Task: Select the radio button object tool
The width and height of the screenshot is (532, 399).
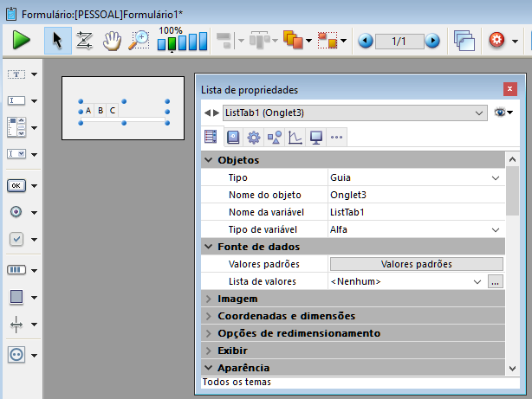Action: pyautogui.click(x=16, y=211)
